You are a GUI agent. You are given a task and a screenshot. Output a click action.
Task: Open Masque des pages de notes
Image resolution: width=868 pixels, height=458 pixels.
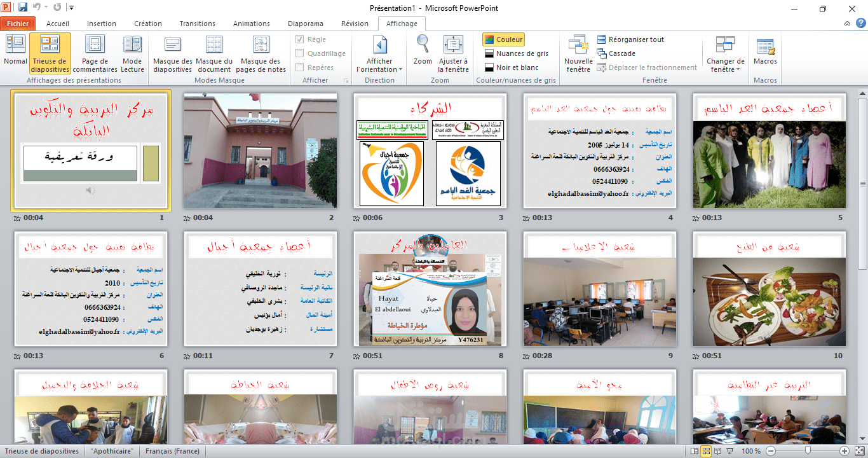click(x=261, y=53)
